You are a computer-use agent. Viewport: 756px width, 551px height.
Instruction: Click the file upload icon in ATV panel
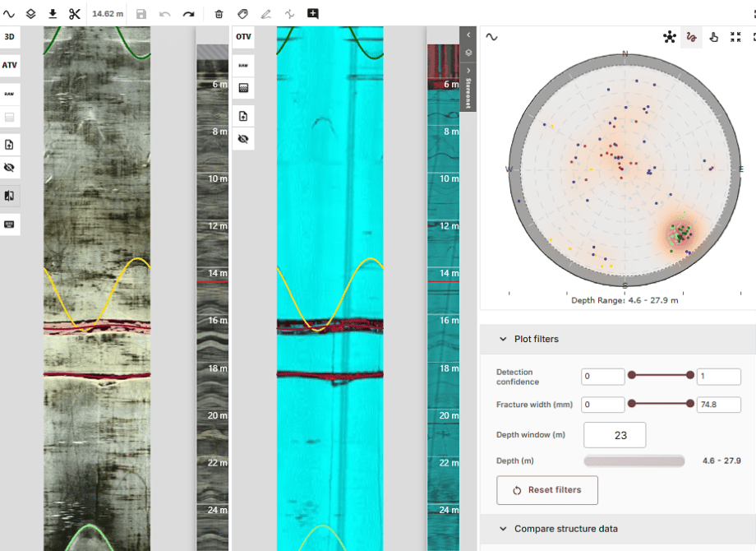(x=10, y=145)
